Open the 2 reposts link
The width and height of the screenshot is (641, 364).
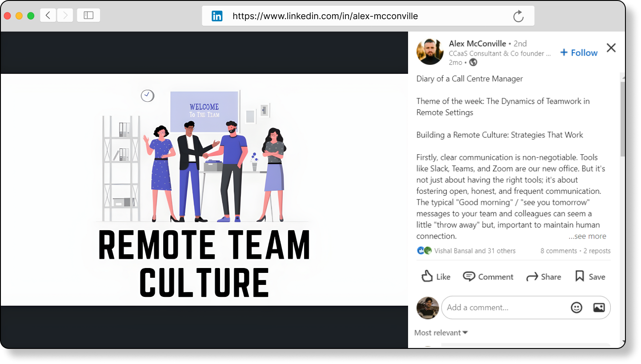click(597, 251)
